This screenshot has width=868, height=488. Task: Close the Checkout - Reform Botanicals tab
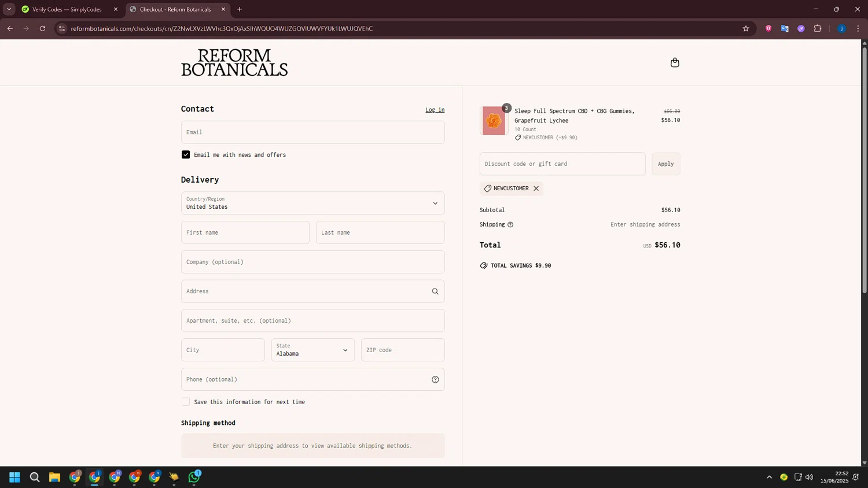point(223,9)
